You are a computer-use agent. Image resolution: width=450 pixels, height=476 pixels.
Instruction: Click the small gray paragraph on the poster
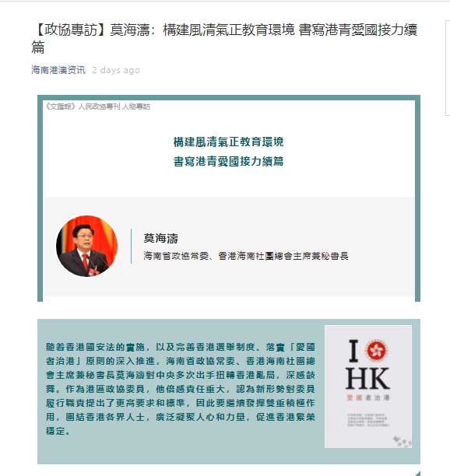tap(368, 420)
